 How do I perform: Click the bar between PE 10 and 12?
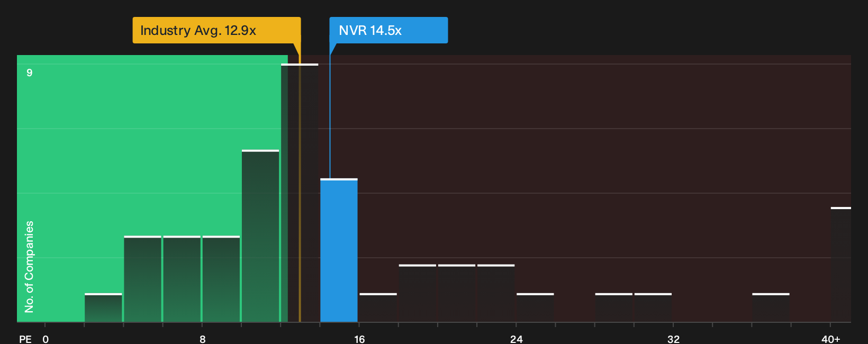click(x=260, y=236)
